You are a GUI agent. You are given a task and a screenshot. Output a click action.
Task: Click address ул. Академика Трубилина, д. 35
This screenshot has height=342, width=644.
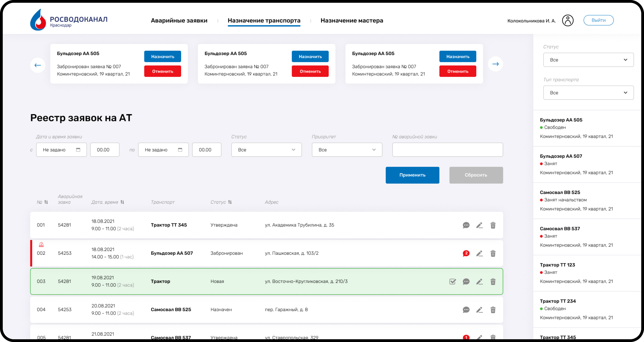[299, 225]
